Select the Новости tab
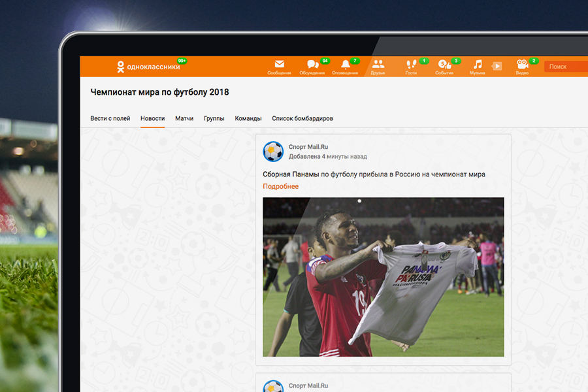Image resolution: width=588 pixels, height=392 pixels. pos(152,118)
